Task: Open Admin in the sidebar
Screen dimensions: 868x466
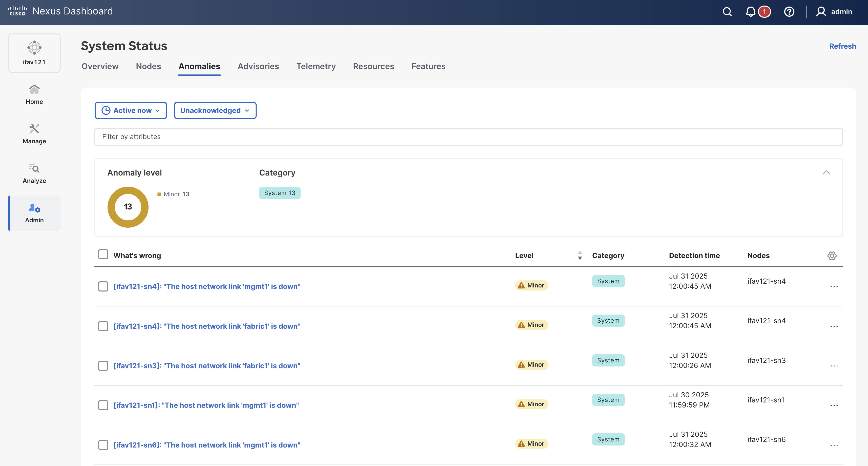Action: pyautogui.click(x=34, y=213)
